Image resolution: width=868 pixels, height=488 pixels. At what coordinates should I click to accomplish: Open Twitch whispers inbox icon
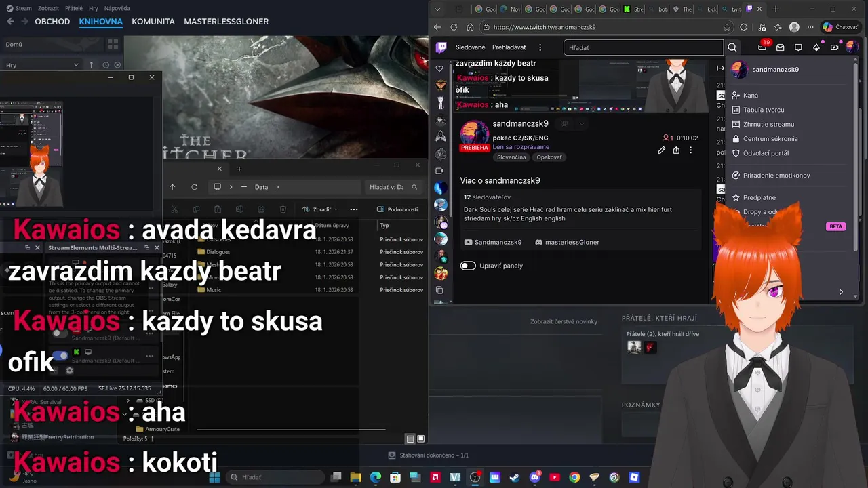780,47
